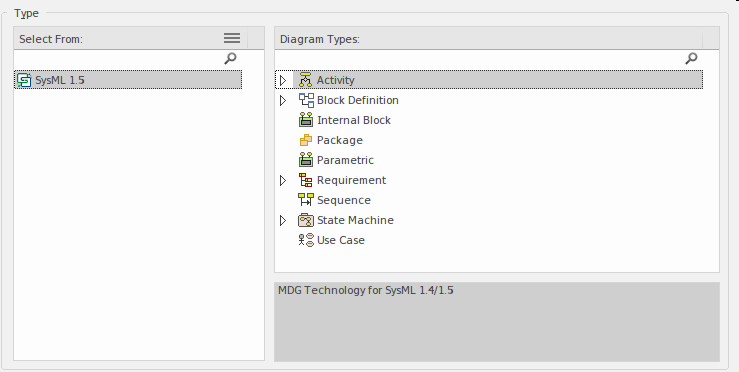The height and width of the screenshot is (372, 739).
Task: Expand the Activity diagram type
Action: [283, 80]
